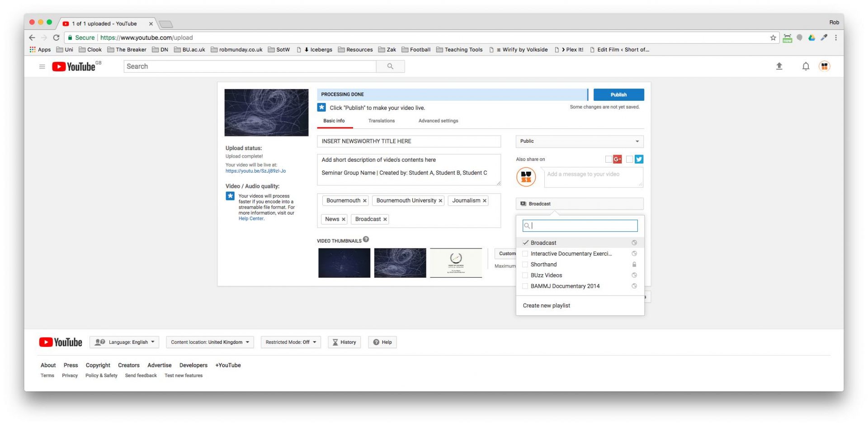Viewport: 868px width, 426px height.
Task: Open the Football bookmark folder
Action: [x=416, y=50]
